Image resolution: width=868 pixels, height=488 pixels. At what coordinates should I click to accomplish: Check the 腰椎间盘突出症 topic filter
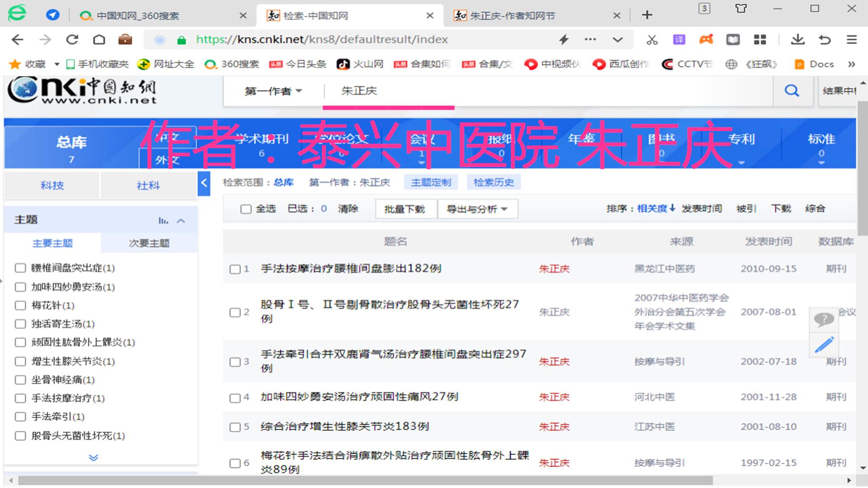[x=20, y=268]
